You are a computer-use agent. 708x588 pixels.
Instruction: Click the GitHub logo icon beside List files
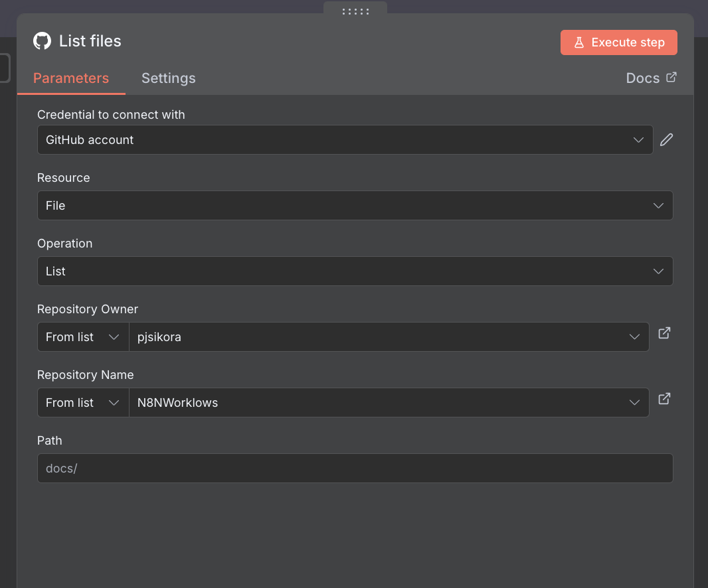[42, 41]
